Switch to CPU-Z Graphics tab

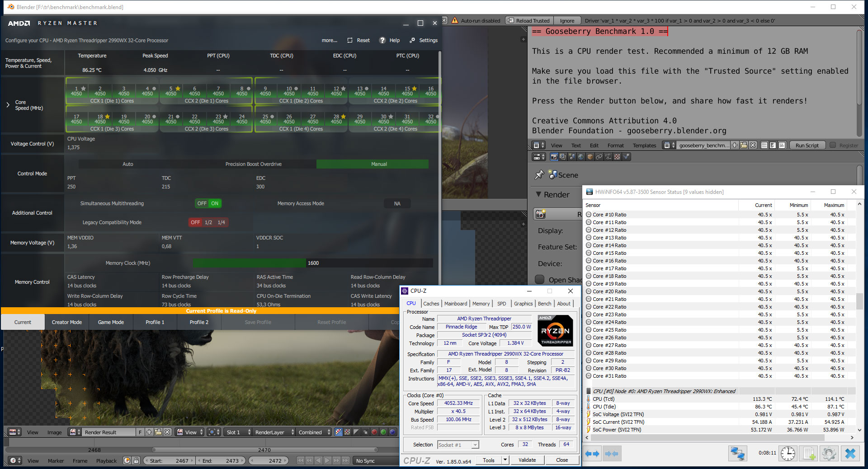tap(523, 304)
